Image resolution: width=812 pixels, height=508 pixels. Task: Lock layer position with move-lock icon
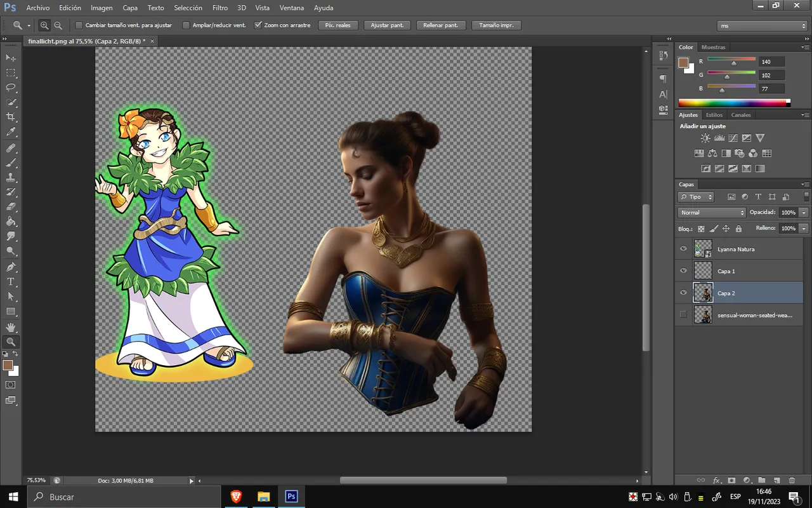coord(726,229)
